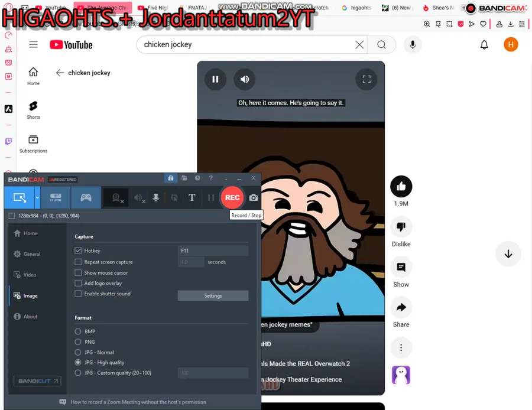532x410 pixels.
Task: Open the General tab in Bandicam
Action: [x=27, y=254]
